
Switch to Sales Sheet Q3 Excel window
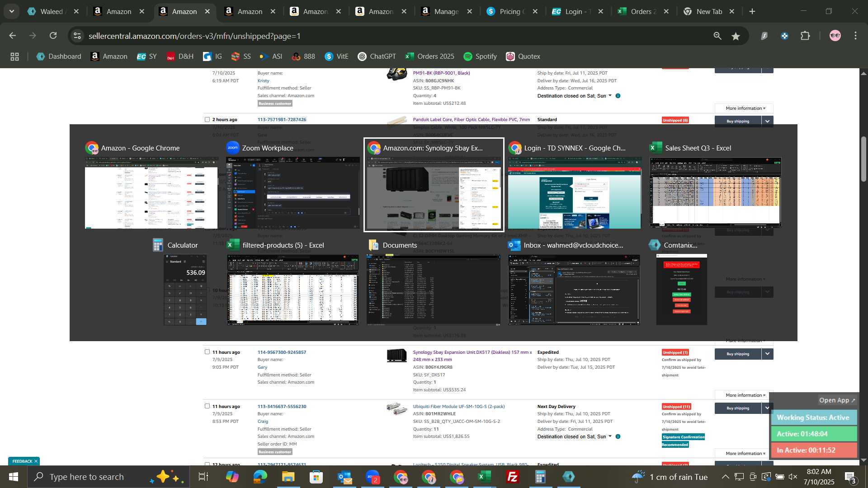click(715, 186)
